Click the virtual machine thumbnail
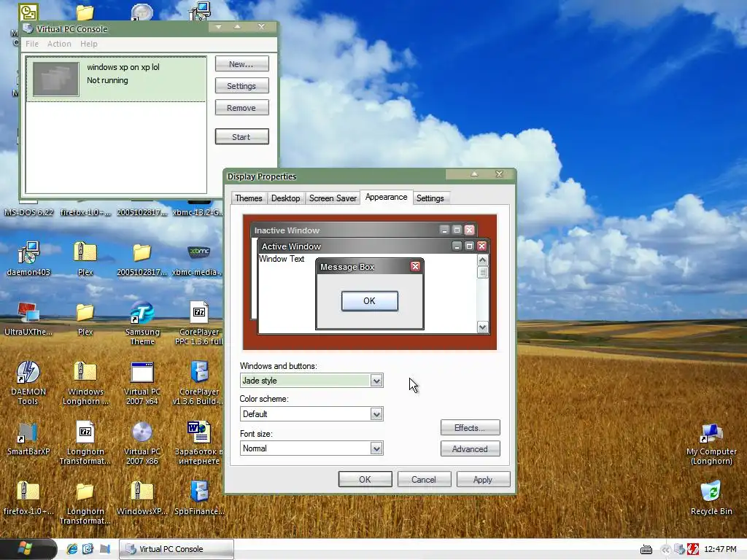The image size is (747, 560). coord(55,79)
